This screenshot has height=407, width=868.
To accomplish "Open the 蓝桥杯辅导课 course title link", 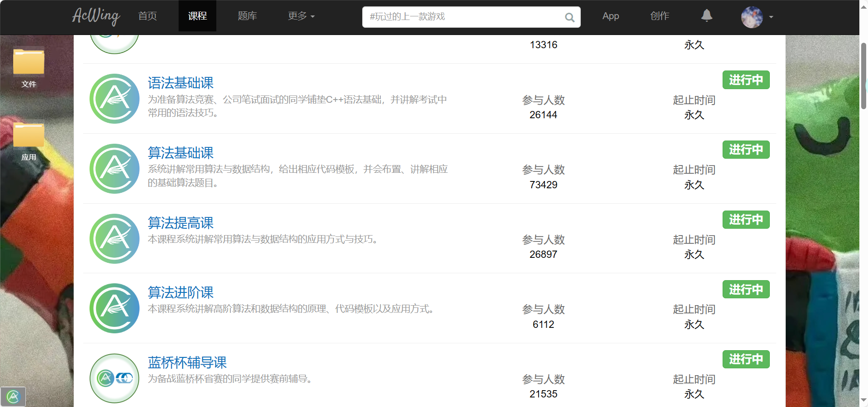I will tap(187, 362).
